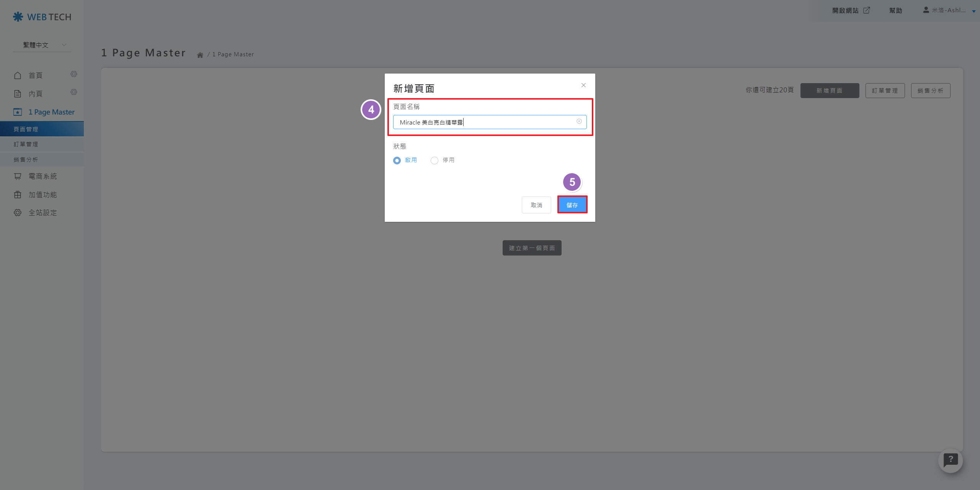Viewport: 980px width, 490px height.
Task: Click the gear icon beside 內頁
Action: tap(74, 92)
